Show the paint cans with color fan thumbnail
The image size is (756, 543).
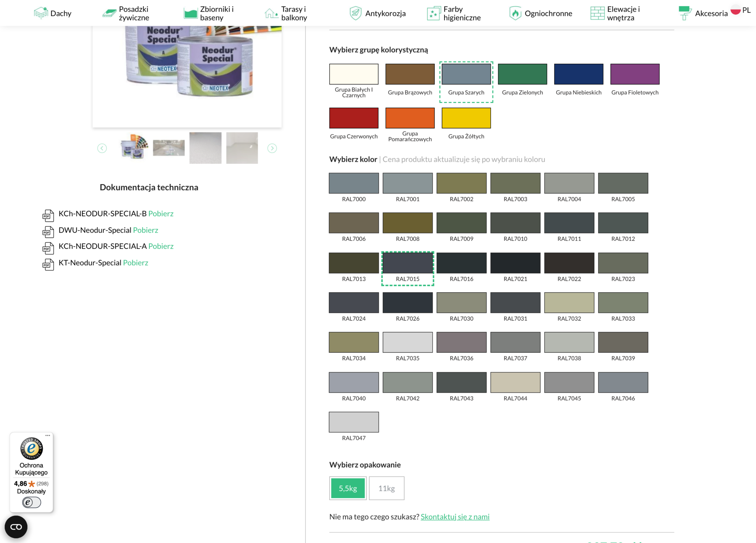click(134, 148)
